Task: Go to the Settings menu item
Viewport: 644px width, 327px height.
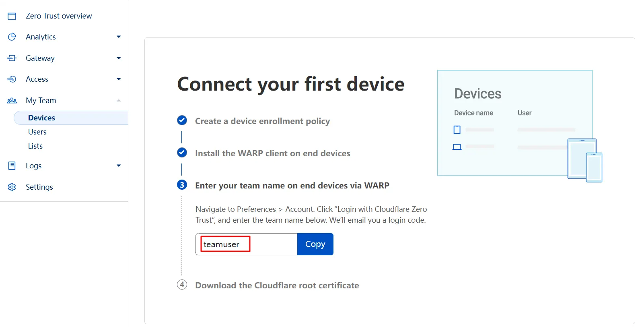Action: click(39, 187)
